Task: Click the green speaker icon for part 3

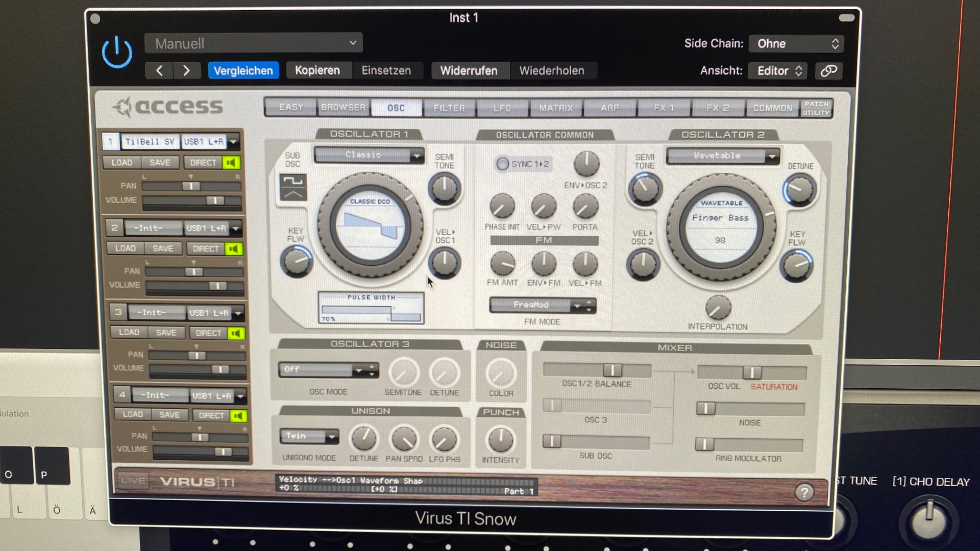Action: coord(236,333)
